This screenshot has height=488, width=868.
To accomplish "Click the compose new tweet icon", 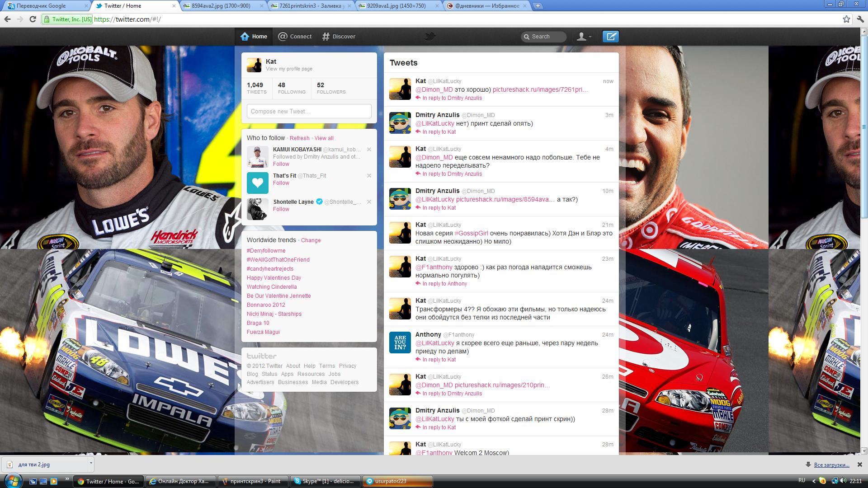I will [610, 37].
